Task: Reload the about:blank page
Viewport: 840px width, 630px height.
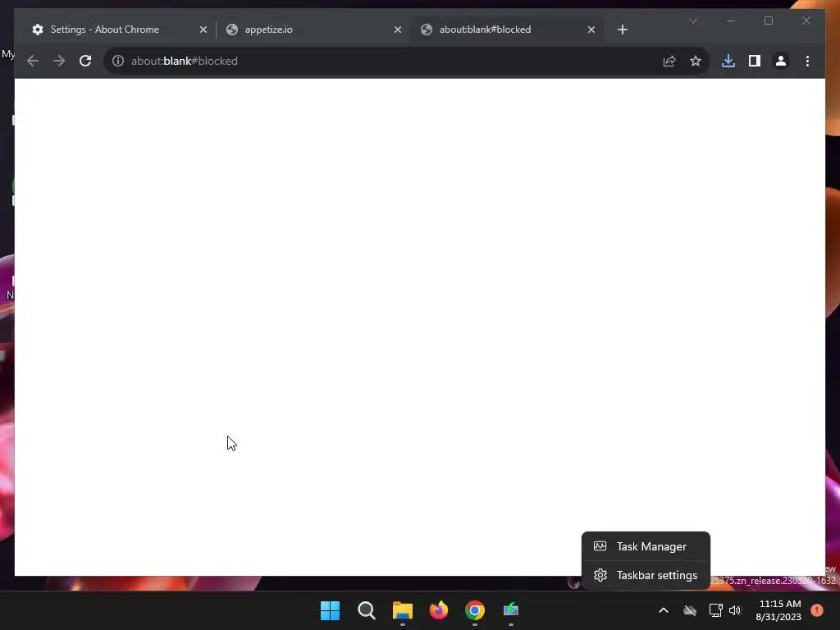Action: click(x=85, y=61)
